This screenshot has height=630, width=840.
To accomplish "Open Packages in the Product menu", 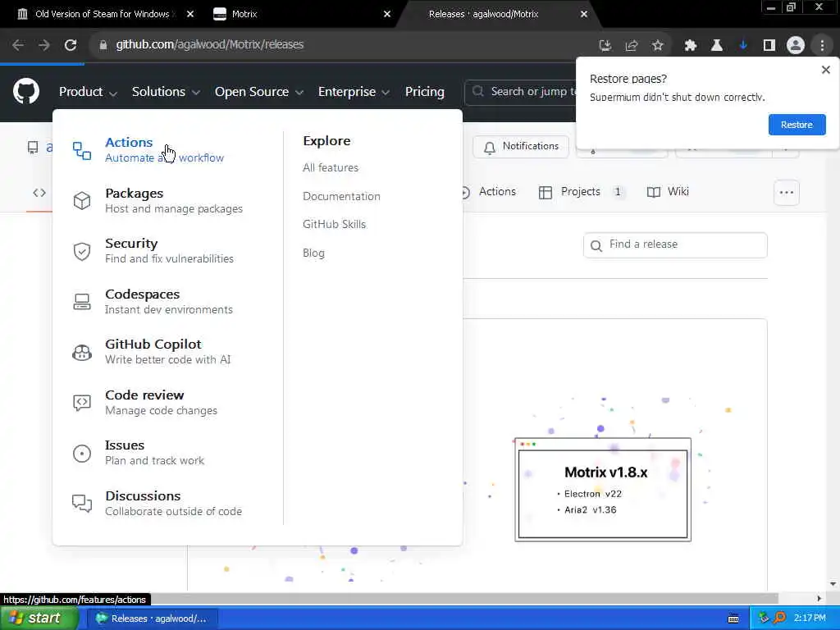I will point(174,200).
